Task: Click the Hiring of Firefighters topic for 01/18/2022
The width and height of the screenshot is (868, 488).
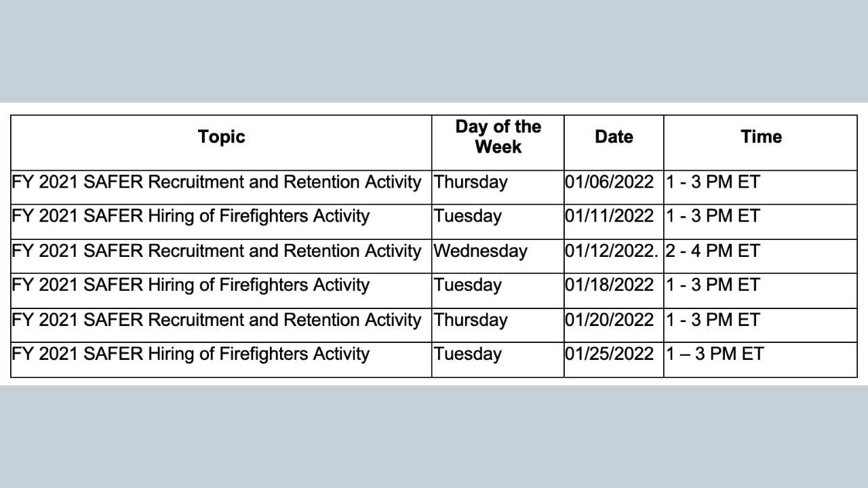Action: [191, 285]
